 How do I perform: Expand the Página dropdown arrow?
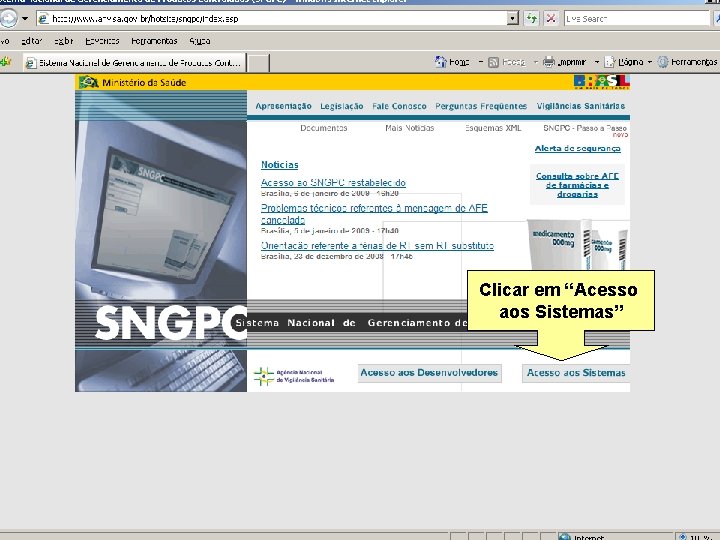(650, 62)
